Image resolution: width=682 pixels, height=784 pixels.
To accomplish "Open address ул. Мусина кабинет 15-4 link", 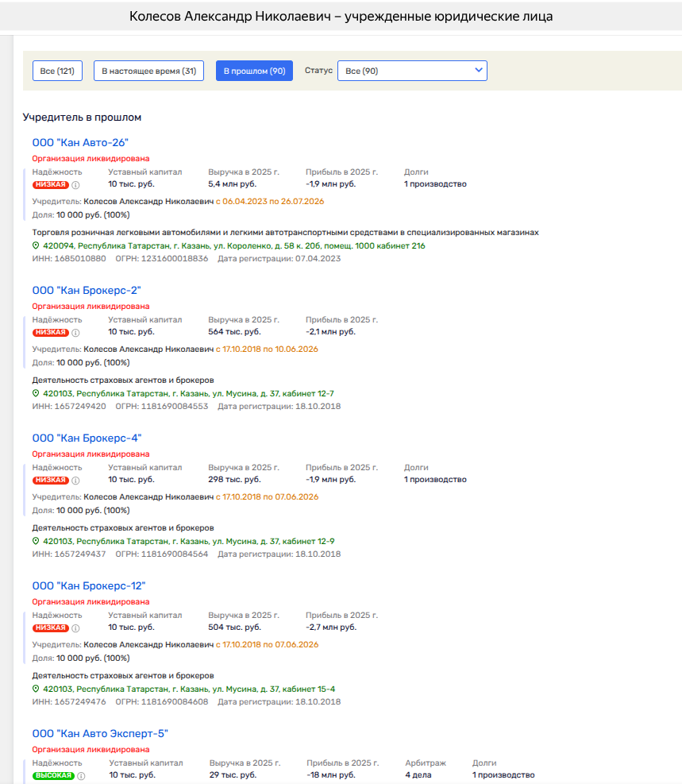I will tap(189, 689).
